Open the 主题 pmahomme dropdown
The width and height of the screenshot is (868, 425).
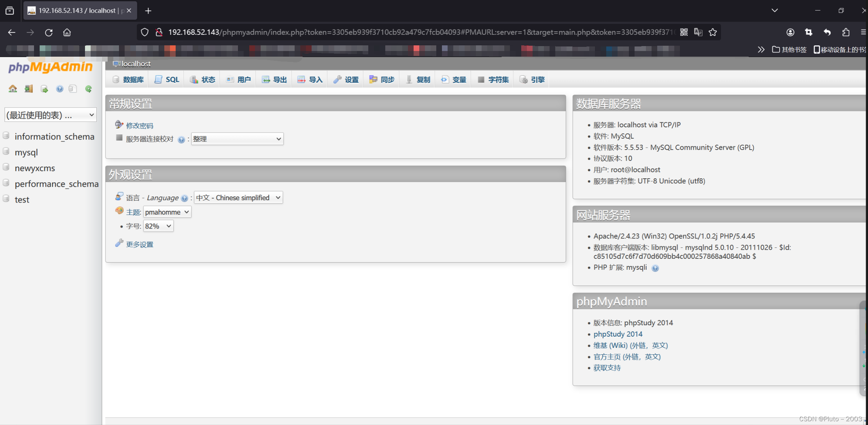pyautogui.click(x=167, y=212)
